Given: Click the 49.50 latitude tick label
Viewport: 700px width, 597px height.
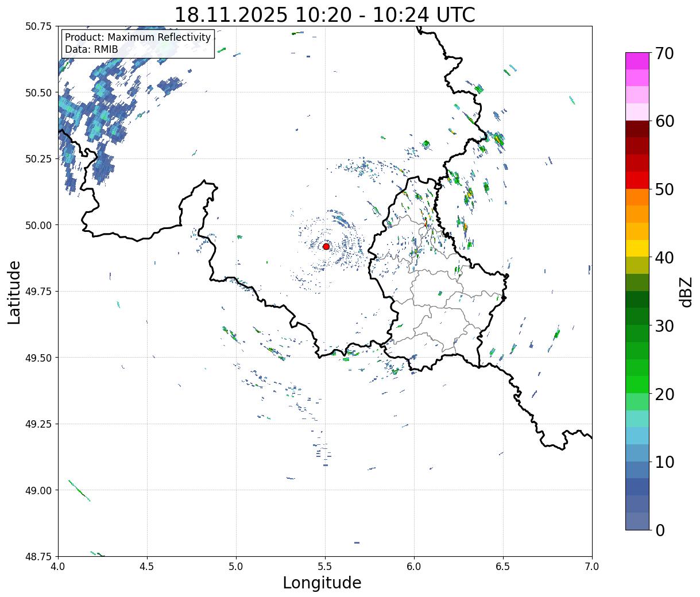Looking at the screenshot, I should tap(38, 358).
